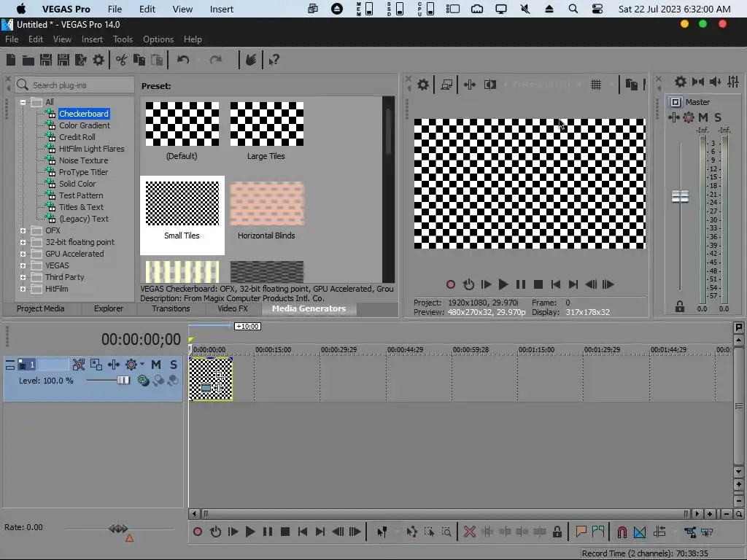The height and width of the screenshot is (560, 747).
Task: Click the Cut scissors icon
Action: (x=122, y=60)
